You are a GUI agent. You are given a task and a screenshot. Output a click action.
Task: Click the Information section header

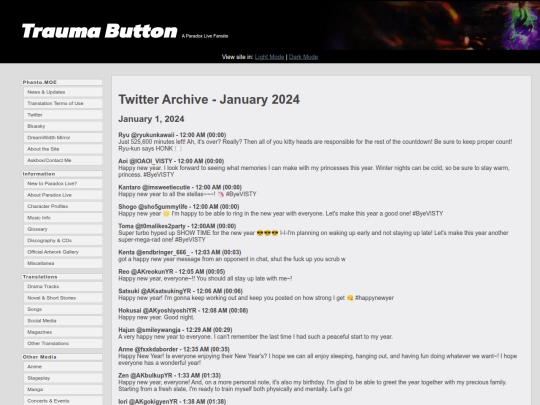(62, 174)
